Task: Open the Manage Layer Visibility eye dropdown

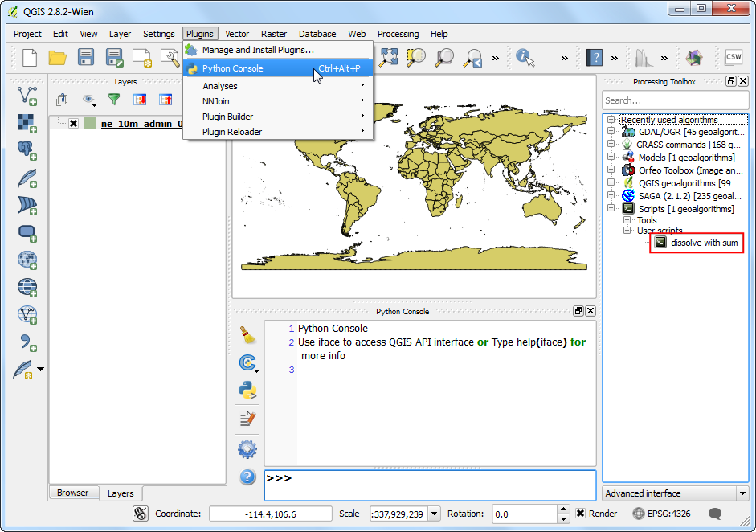Action: point(89,100)
